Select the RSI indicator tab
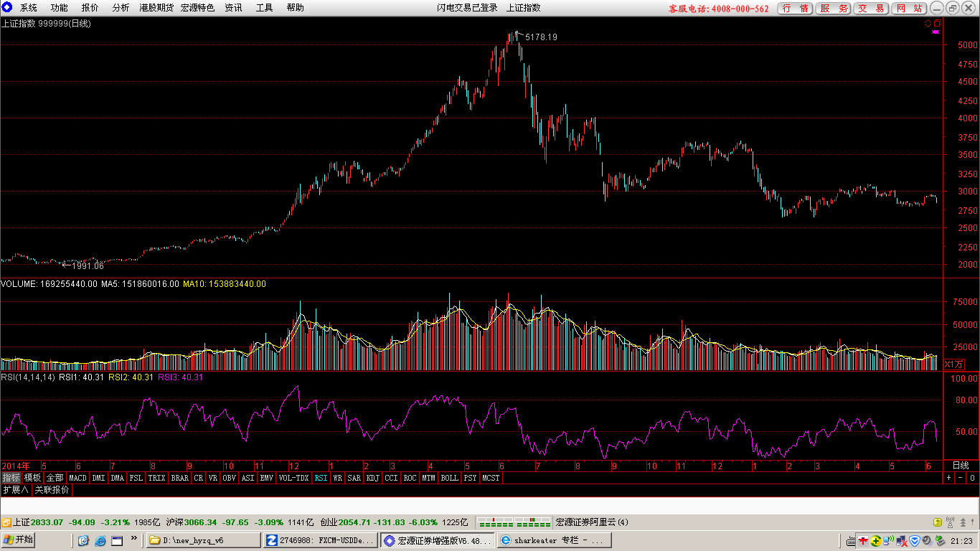980x551 pixels. pyautogui.click(x=321, y=477)
